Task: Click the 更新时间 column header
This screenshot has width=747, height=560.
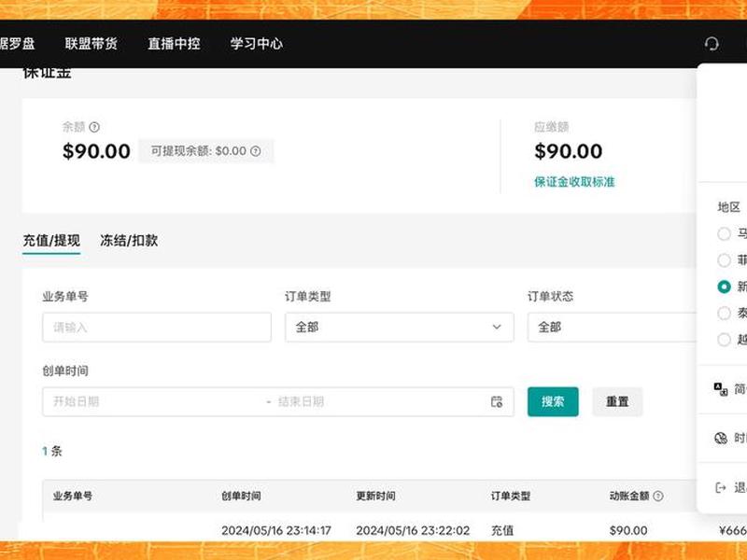Action: click(375, 496)
